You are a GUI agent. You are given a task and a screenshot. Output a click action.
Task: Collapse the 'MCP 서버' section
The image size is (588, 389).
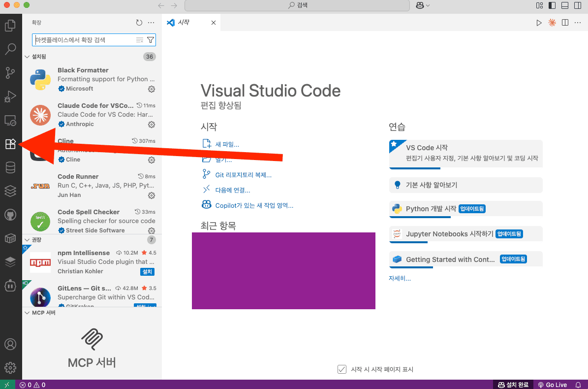(x=27, y=313)
